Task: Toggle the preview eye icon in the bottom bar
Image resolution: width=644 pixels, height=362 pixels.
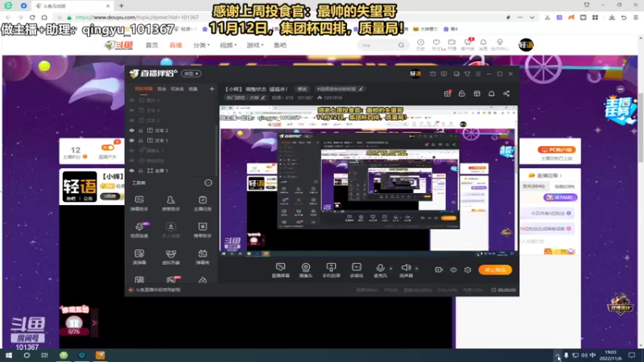Action: click(x=453, y=269)
